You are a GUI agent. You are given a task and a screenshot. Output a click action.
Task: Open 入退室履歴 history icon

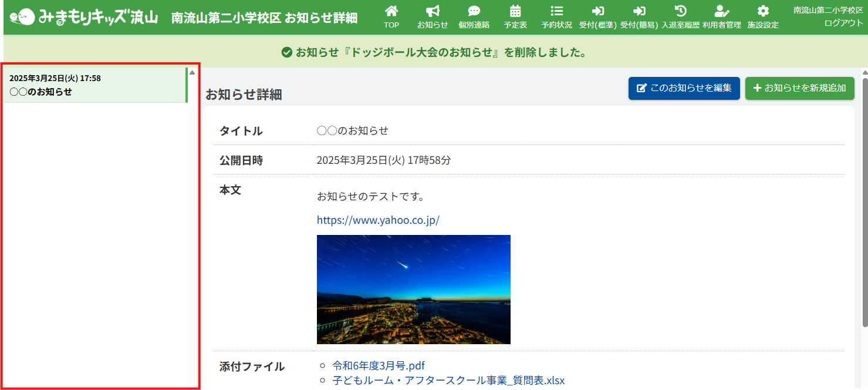click(x=680, y=12)
